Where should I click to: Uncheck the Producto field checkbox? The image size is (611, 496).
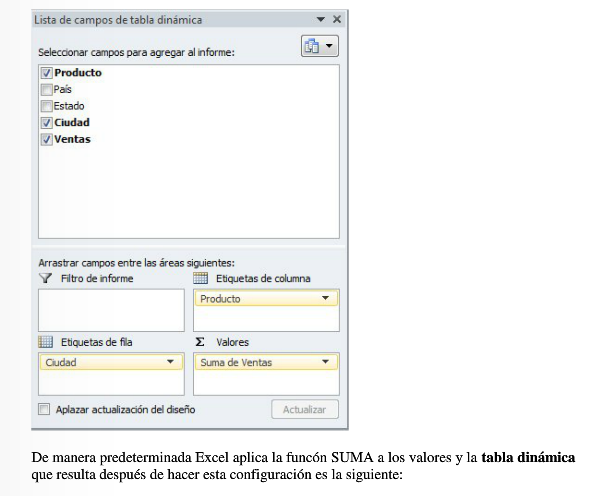click(47, 73)
